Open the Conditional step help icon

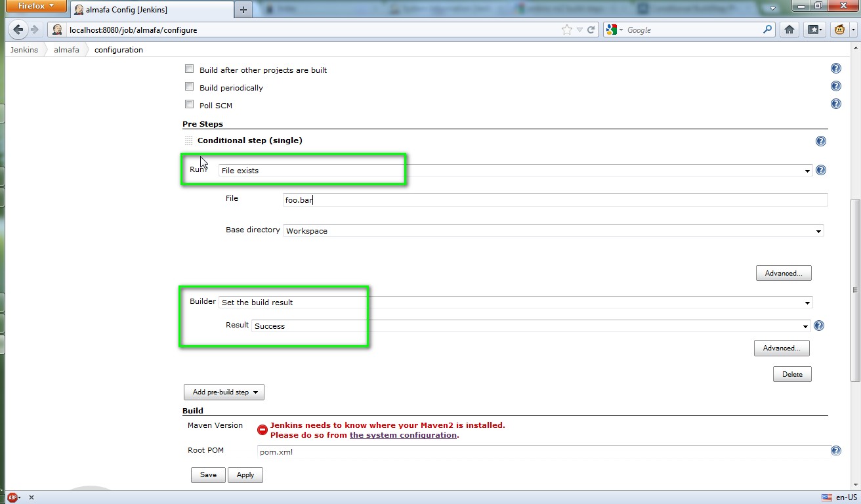point(820,140)
